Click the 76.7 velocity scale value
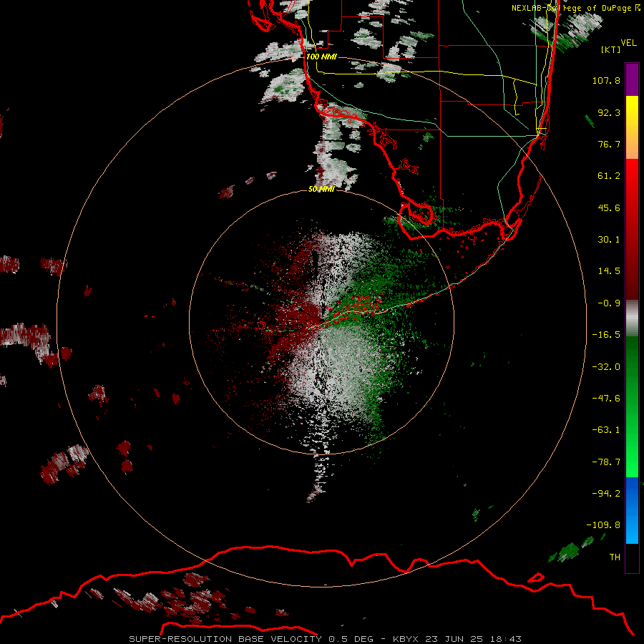The height and width of the screenshot is (644, 644). tap(609, 144)
